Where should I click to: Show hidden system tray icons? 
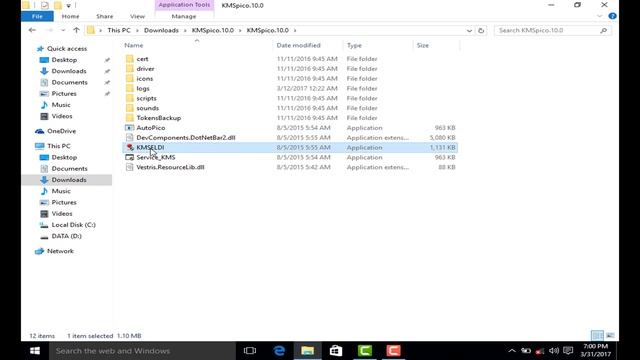(511, 351)
